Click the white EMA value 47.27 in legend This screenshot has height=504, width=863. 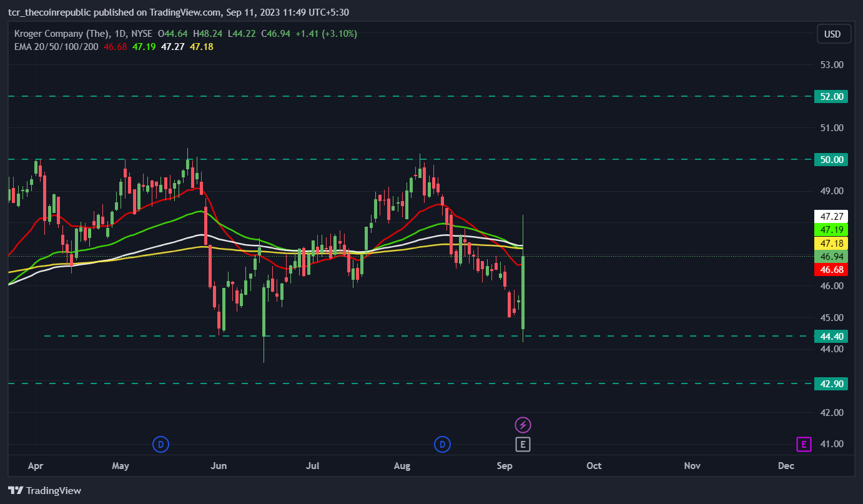(x=172, y=46)
